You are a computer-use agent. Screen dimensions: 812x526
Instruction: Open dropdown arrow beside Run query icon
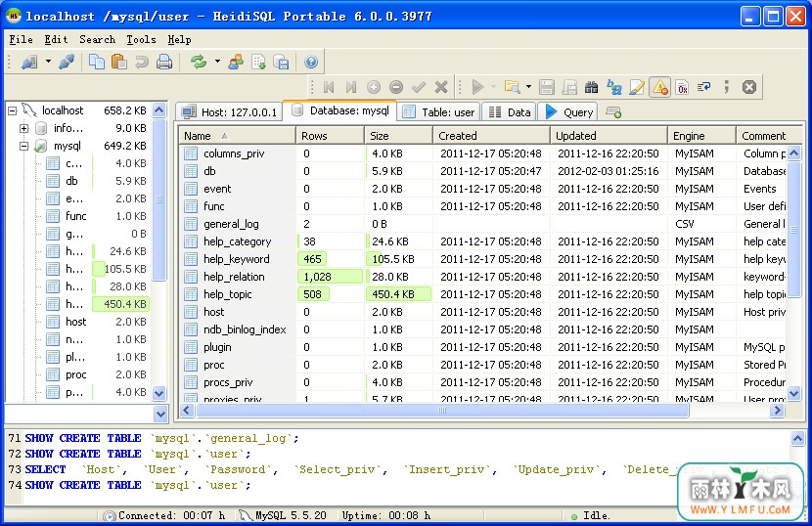point(493,86)
